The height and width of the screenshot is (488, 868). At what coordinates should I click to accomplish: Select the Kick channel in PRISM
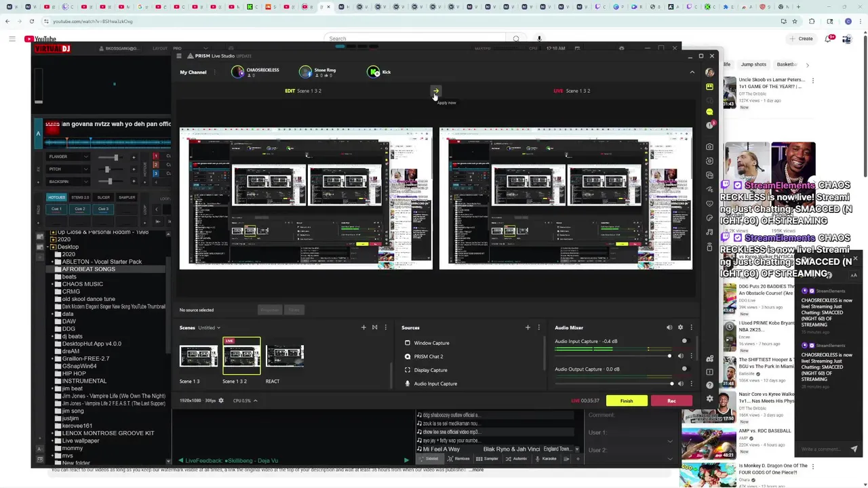(379, 72)
